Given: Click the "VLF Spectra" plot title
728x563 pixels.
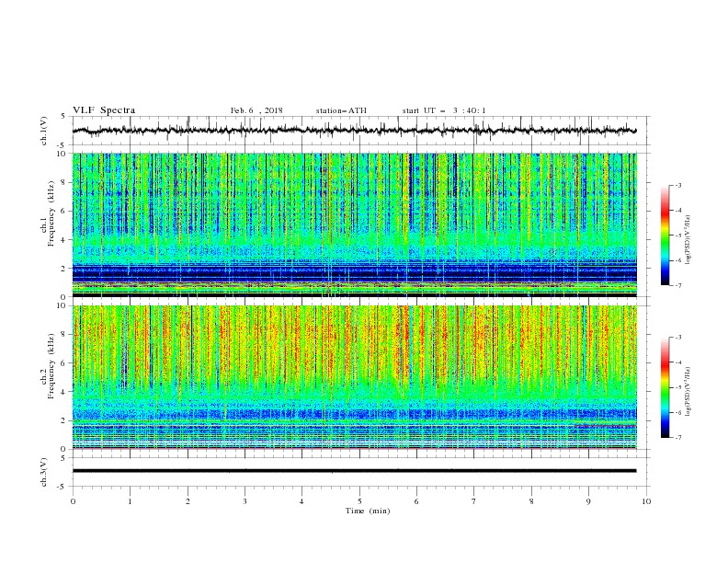Looking at the screenshot, I should [104, 110].
